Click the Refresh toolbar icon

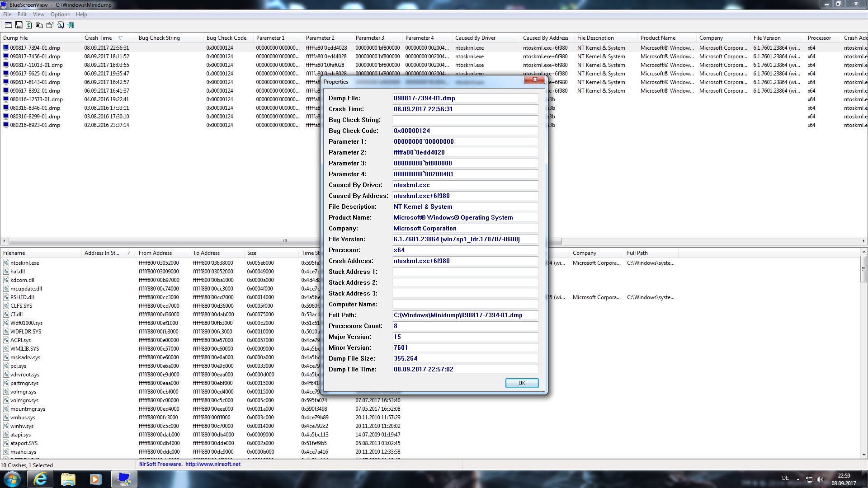click(x=29, y=25)
